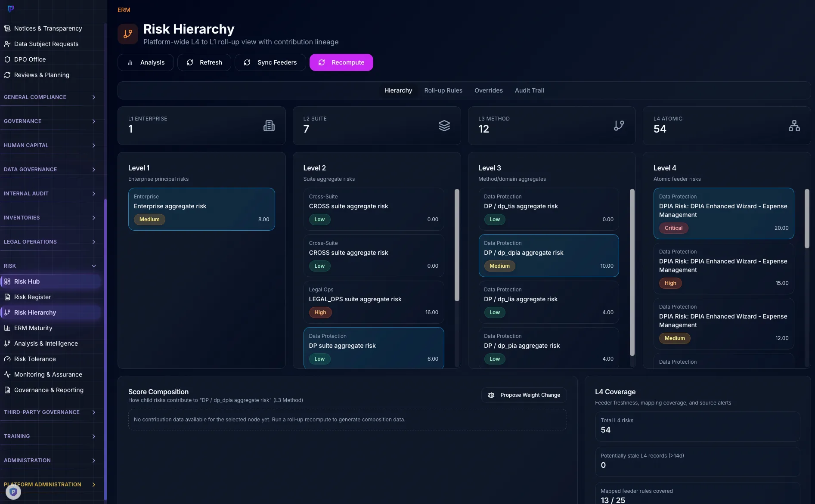Click the L2 Suite layers icon

tap(444, 126)
